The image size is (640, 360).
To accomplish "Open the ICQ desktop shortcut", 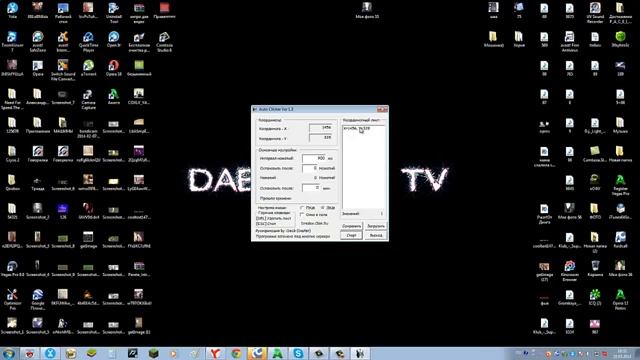I will click(595, 297).
